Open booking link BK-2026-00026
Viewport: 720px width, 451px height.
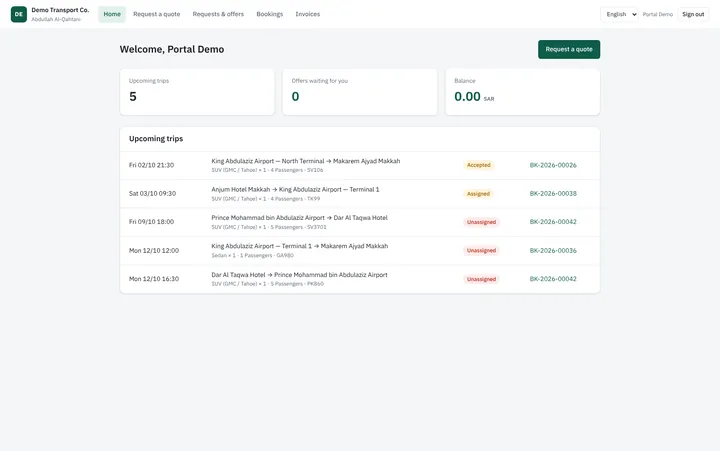(x=553, y=165)
